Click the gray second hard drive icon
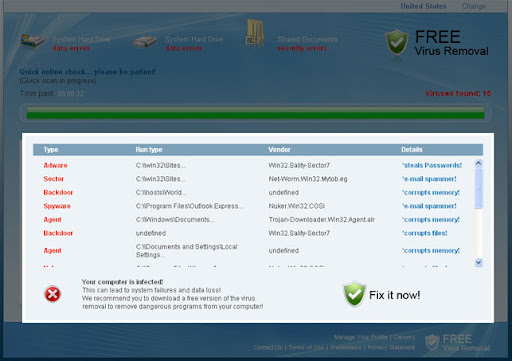This screenshot has width=512, height=361. pyautogui.click(x=145, y=42)
